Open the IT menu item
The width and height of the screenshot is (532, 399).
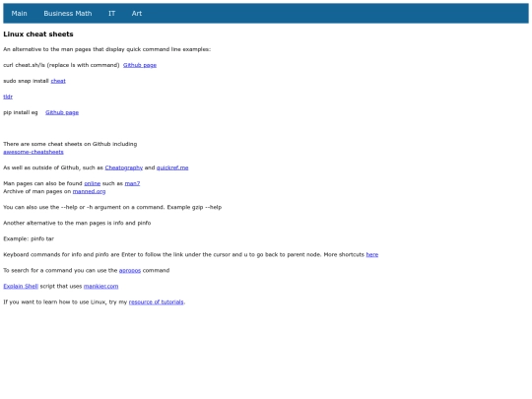click(112, 13)
